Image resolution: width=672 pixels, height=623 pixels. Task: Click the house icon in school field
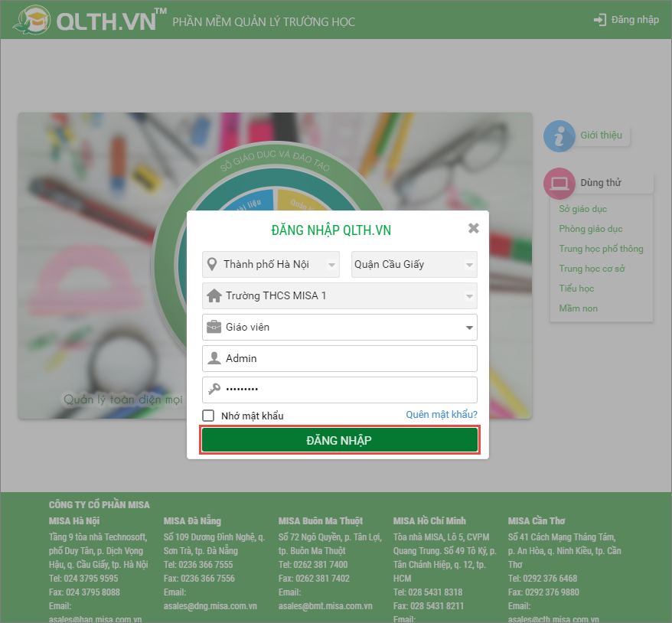click(x=214, y=295)
